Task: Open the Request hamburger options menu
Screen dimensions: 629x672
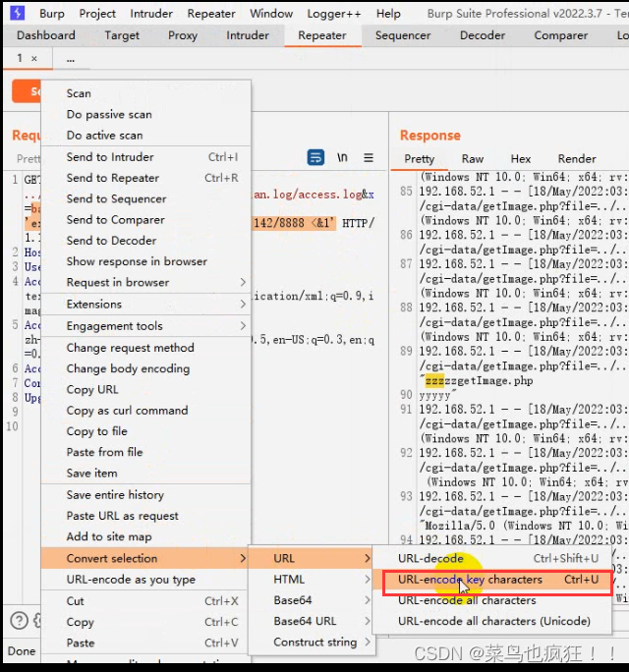Action: tap(369, 157)
